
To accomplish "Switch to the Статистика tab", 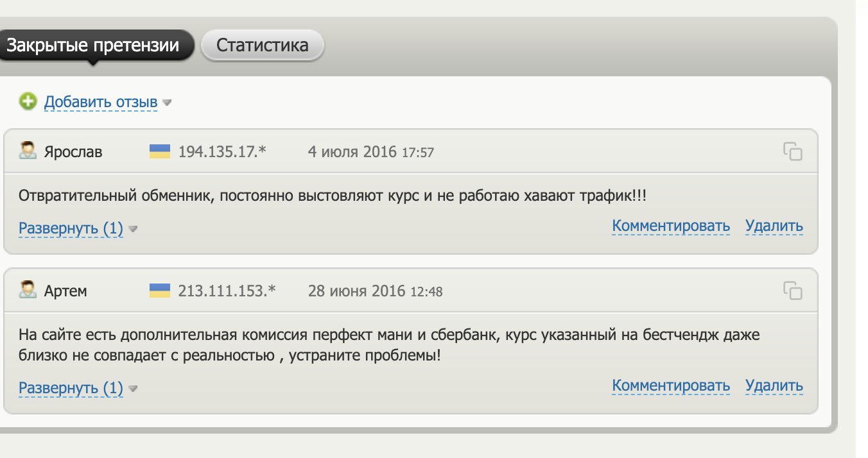I will [x=262, y=45].
